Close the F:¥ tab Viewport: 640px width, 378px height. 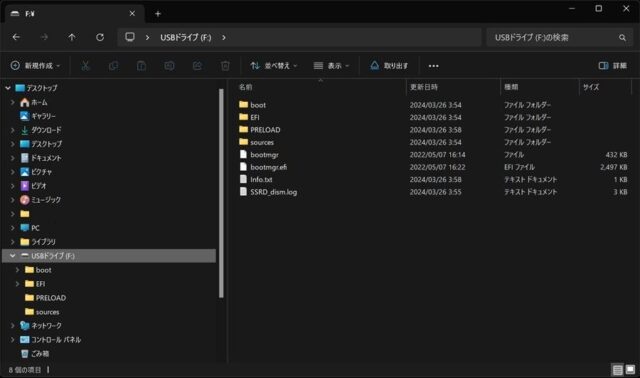pos(132,14)
